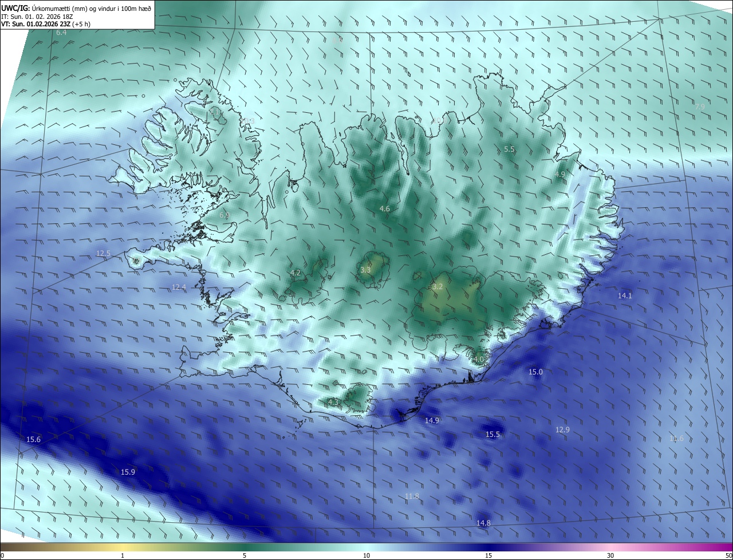Click the 3.3 glacier value label
The width and height of the screenshot is (733, 560).
point(365,270)
